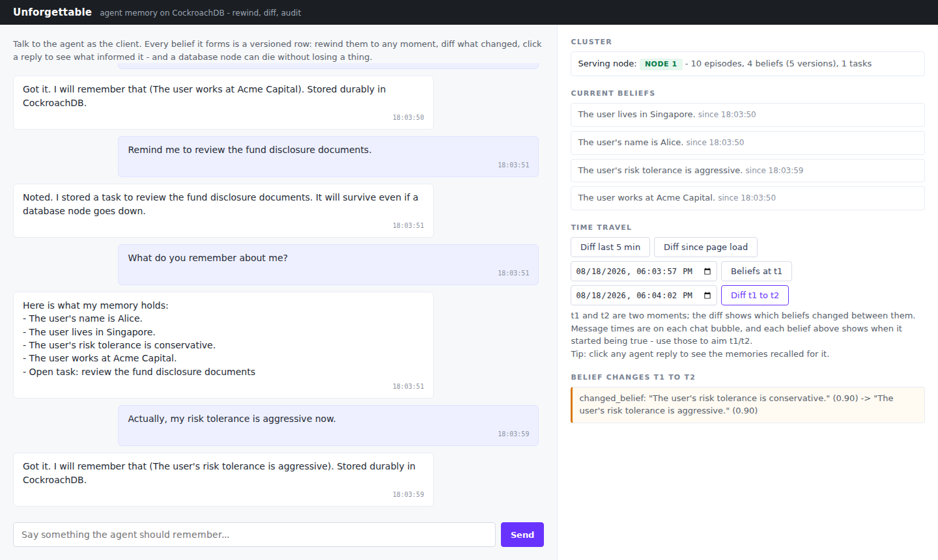The width and height of the screenshot is (938, 560).
Task: Click user message 'Remind me to review the fund disclosure documents'
Action: [328, 156]
